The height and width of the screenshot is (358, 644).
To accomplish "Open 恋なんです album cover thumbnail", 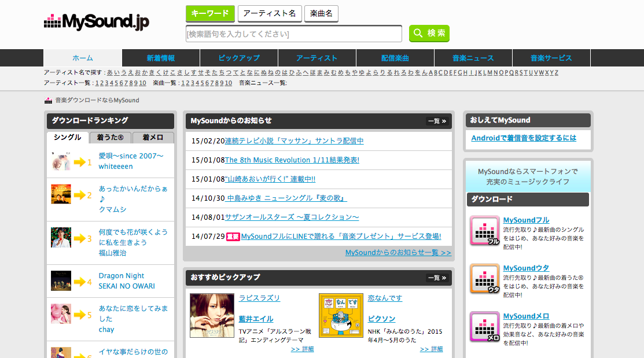I will click(341, 315).
